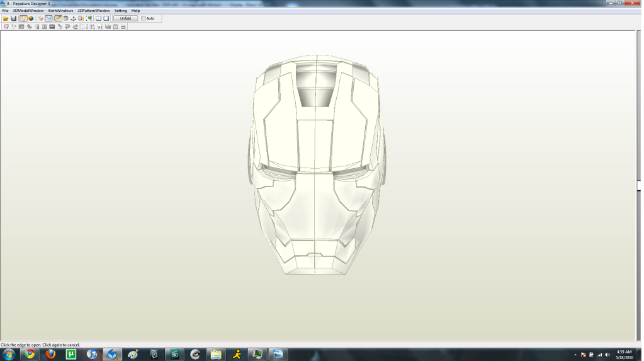Click the redo arrow icon in second toolbar
The width and height of the screenshot is (644, 361).
coord(76,26)
